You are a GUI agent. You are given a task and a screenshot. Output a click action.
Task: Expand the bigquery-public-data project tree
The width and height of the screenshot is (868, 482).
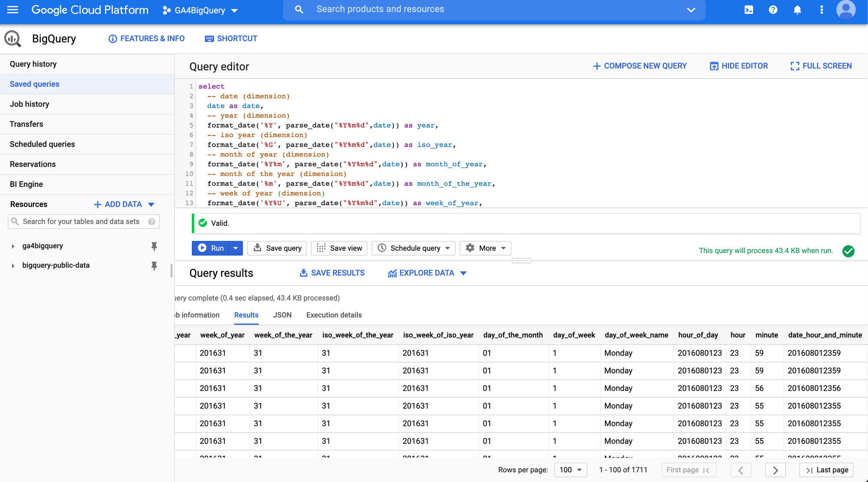(x=13, y=266)
